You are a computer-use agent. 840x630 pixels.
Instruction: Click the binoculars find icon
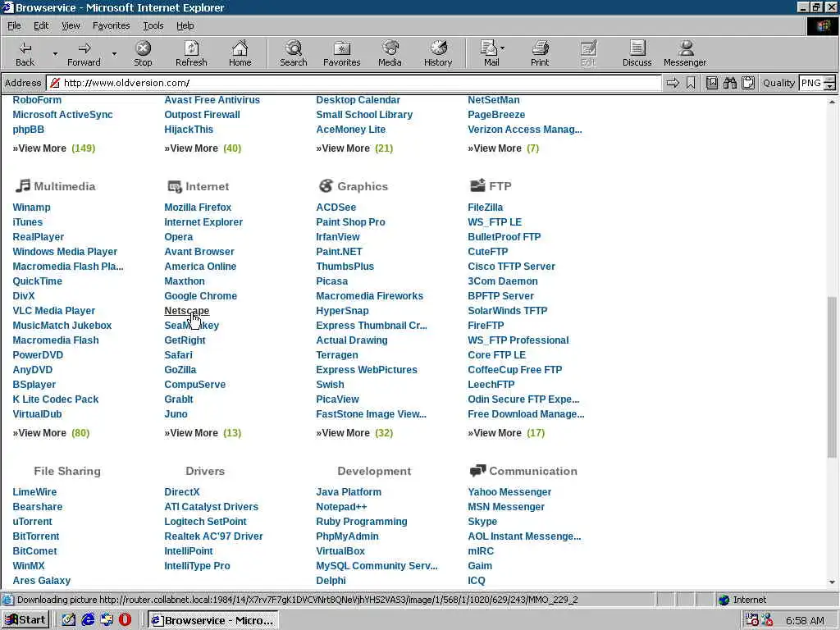pos(729,83)
